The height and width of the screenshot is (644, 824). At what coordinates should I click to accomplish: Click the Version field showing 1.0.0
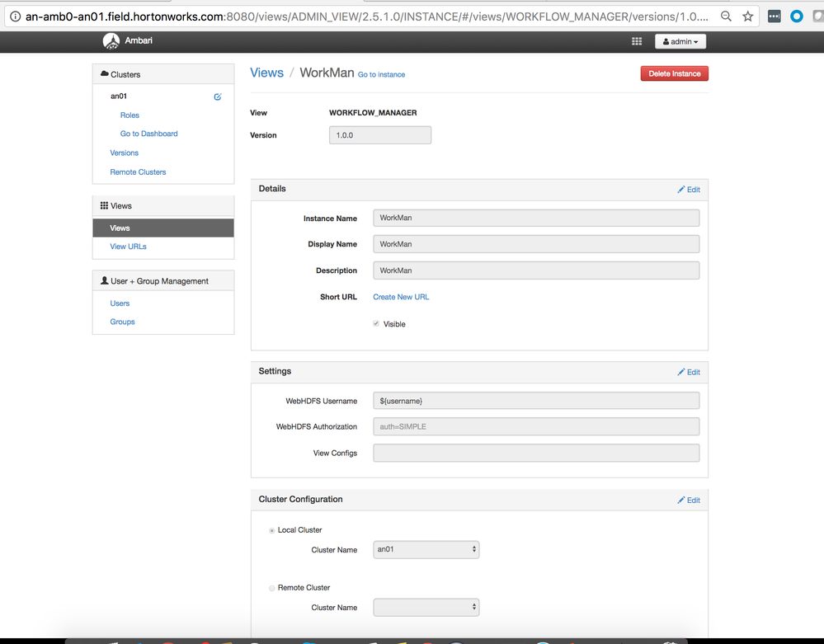click(380, 135)
